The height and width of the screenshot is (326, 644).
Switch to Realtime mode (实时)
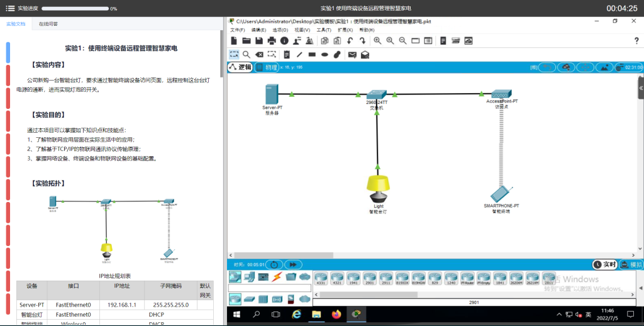tap(606, 265)
